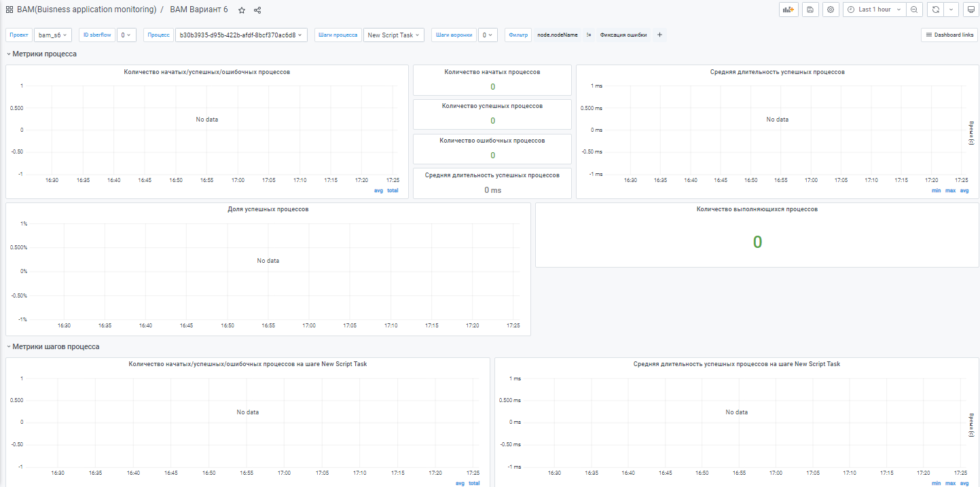Share the dashboard via the share icon
Image resolution: width=980 pixels, height=487 pixels.
coord(257,10)
